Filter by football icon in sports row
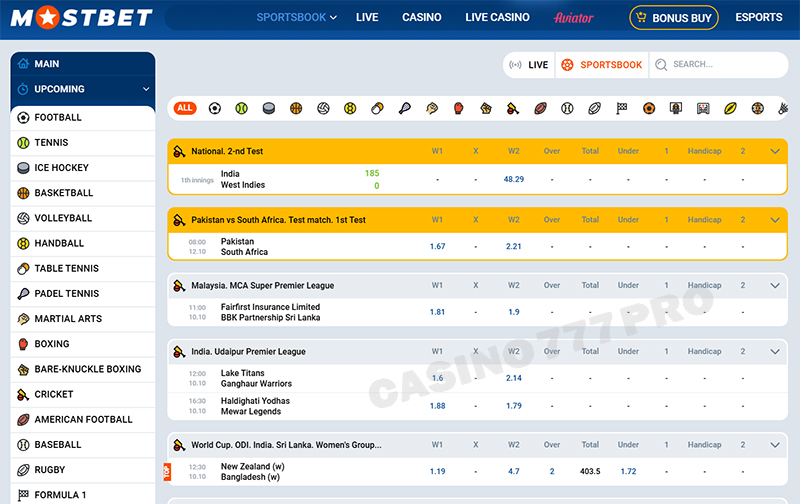800x504 pixels. coord(215,108)
